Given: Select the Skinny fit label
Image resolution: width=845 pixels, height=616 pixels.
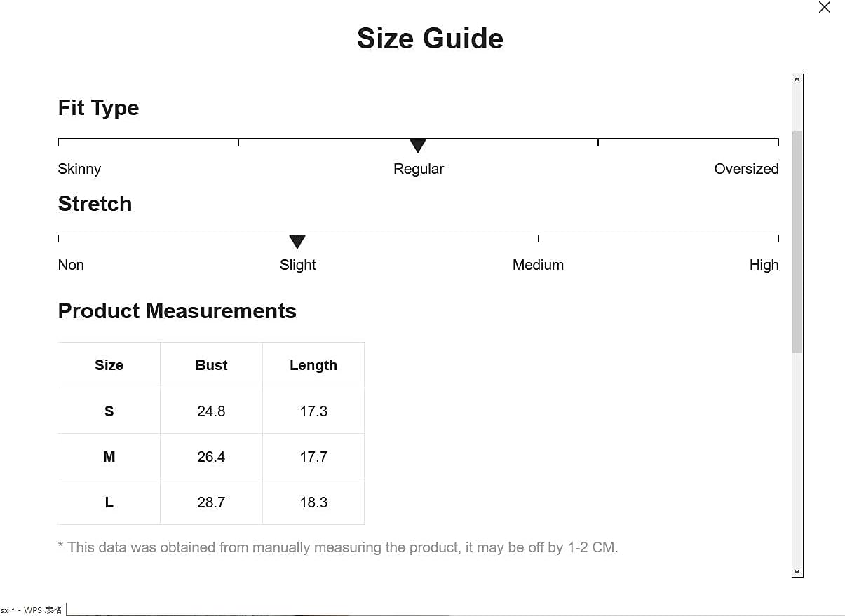Looking at the screenshot, I should [79, 169].
